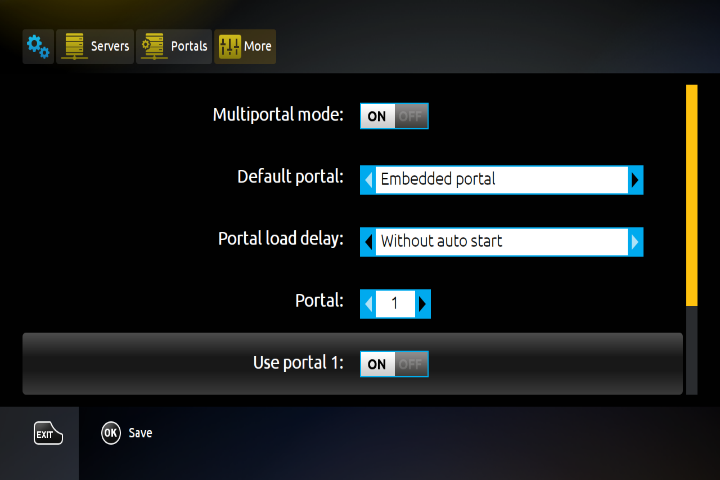
Task: Click the Portal number value field
Action: [x=395, y=304]
